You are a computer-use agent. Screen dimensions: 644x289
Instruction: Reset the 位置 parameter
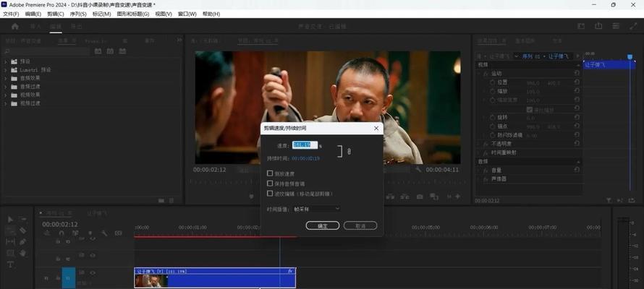[577, 82]
